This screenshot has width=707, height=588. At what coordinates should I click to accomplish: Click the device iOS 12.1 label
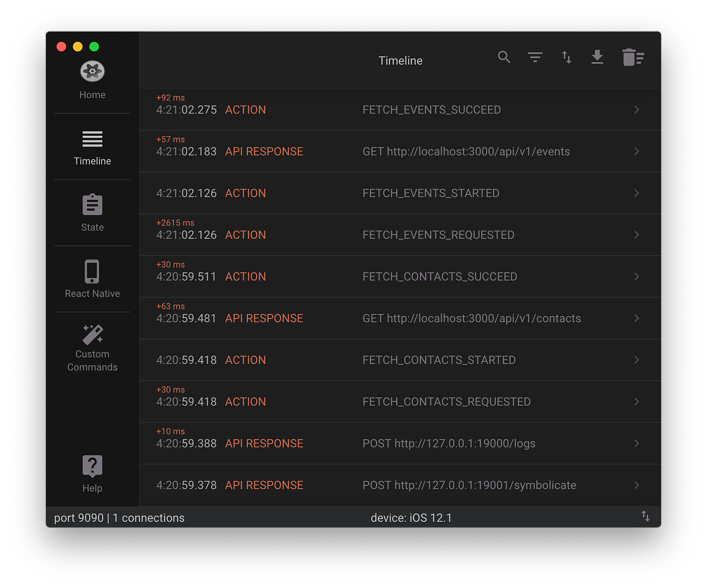pos(411,517)
